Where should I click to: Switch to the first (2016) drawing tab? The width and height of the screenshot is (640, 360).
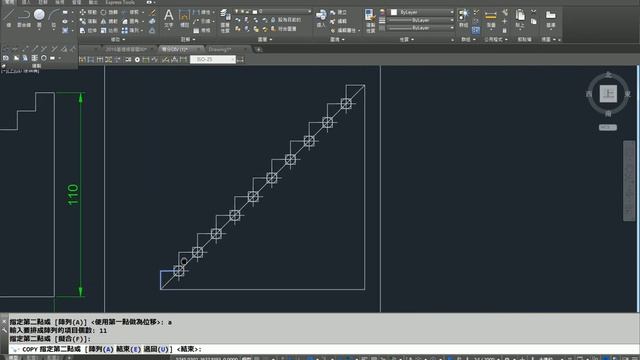pos(126,49)
